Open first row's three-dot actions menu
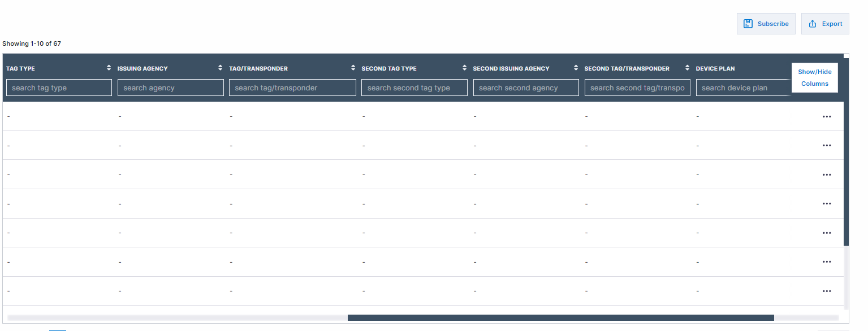This screenshot has width=868, height=331. tap(826, 116)
